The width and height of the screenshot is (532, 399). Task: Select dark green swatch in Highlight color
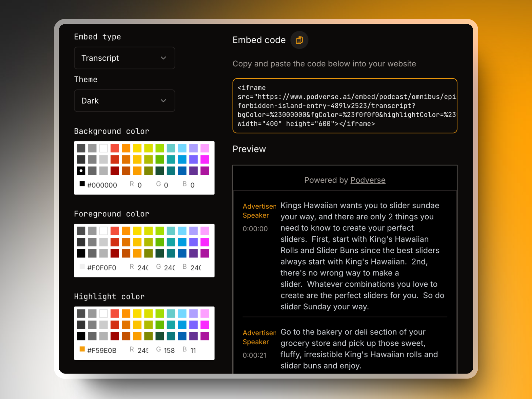(x=160, y=336)
